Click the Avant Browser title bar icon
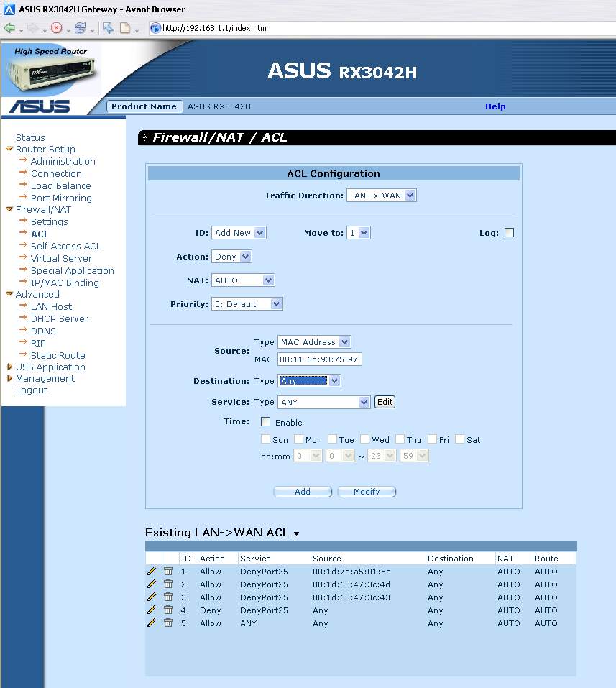The image size is (616, 688). coord(9,9)
